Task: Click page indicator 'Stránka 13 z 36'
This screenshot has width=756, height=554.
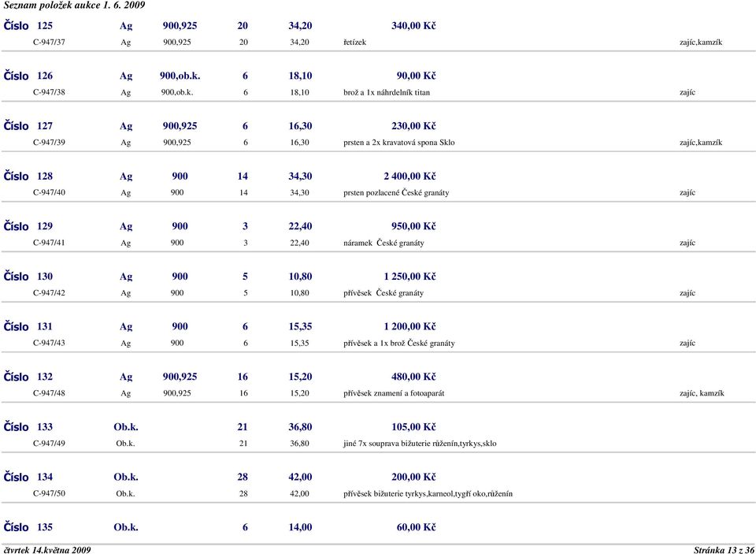Action: [722, 548]
